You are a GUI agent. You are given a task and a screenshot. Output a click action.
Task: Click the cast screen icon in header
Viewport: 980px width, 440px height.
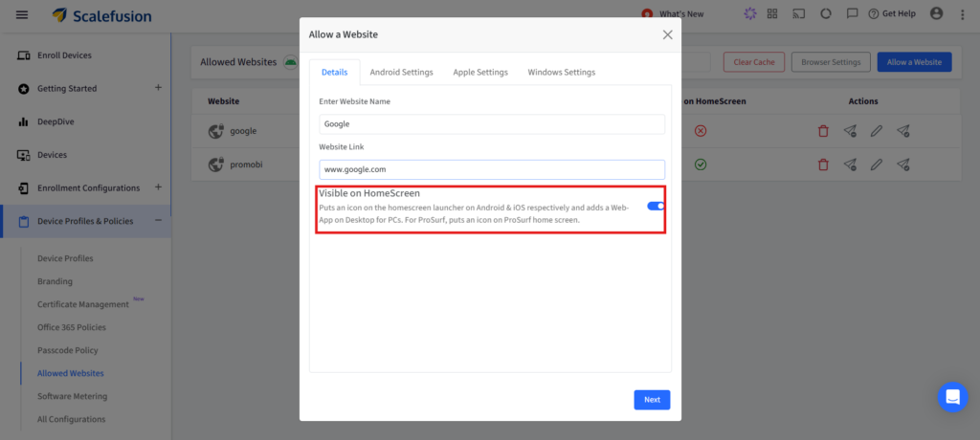click(799, 14)
